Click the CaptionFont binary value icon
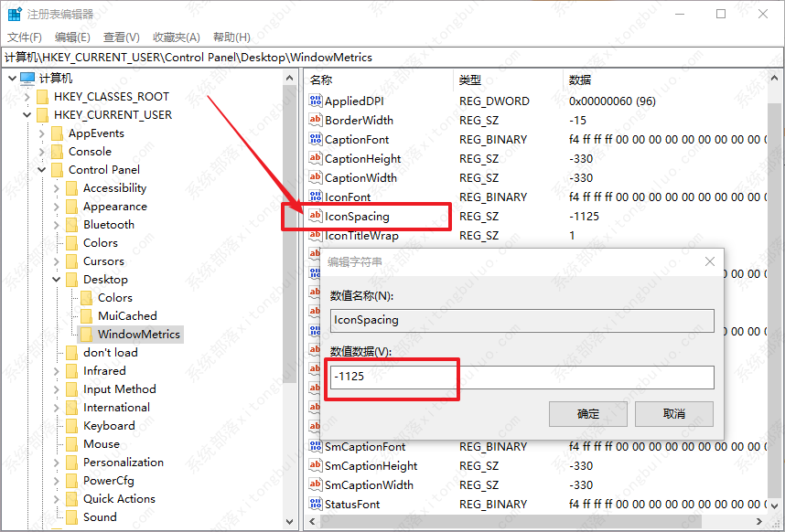Image resolution: width=785 pixels, height=532 pixels. pos(317,140)
